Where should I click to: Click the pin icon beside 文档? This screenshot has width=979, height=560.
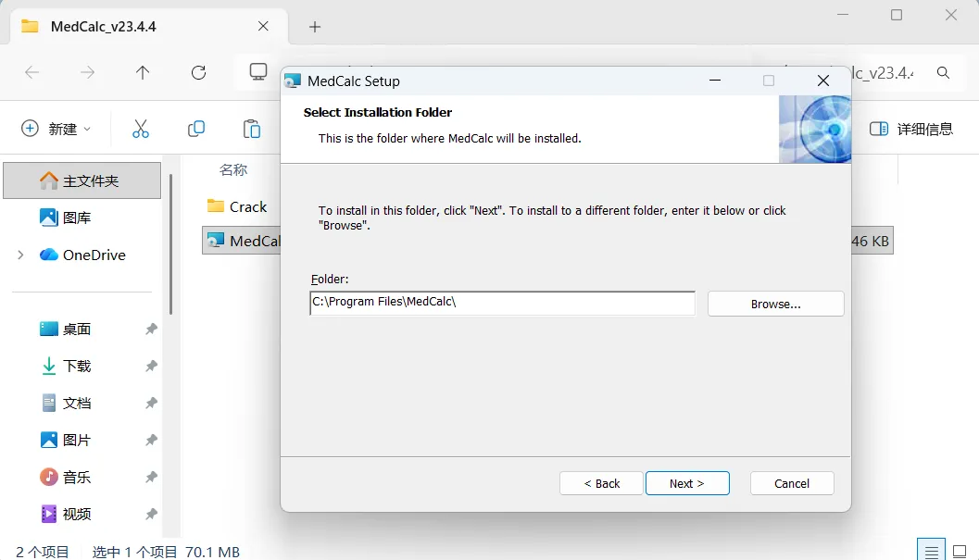coord(151,403)
